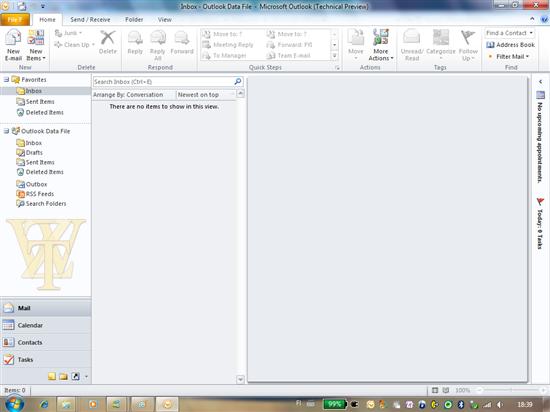
Task: Open the Junk dropdown
Action: (x=68, y=33)
